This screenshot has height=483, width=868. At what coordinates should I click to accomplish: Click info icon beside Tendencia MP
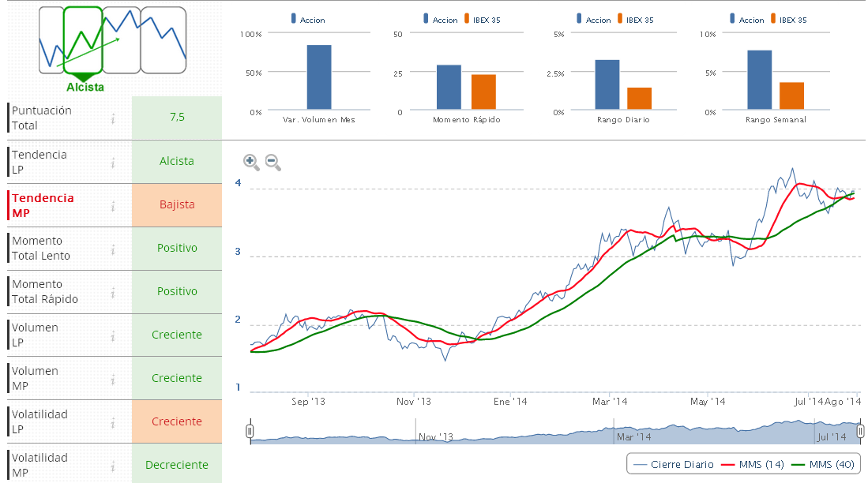[x=113, y=205]
